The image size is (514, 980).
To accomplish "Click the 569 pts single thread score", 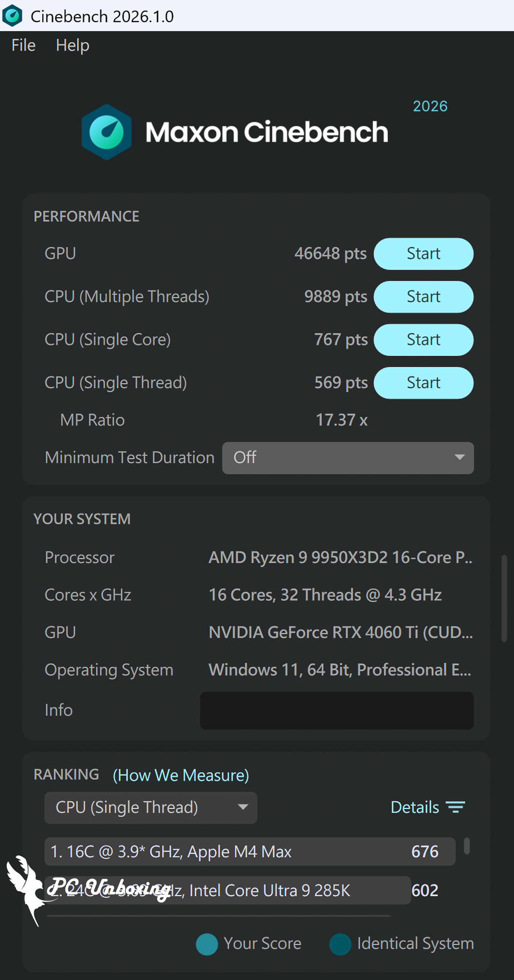I will coord(341,383).
